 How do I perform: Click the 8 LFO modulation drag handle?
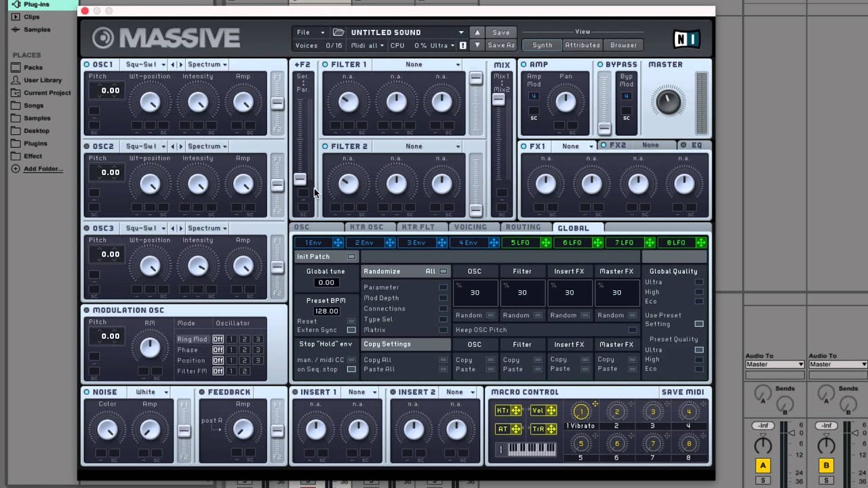[701, 243]
